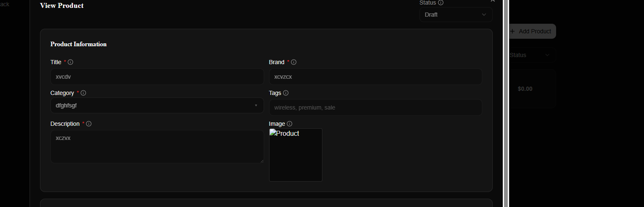Click the info icon next to Title
The height and width of the screenshot is (207, 644).
(70, 62)
